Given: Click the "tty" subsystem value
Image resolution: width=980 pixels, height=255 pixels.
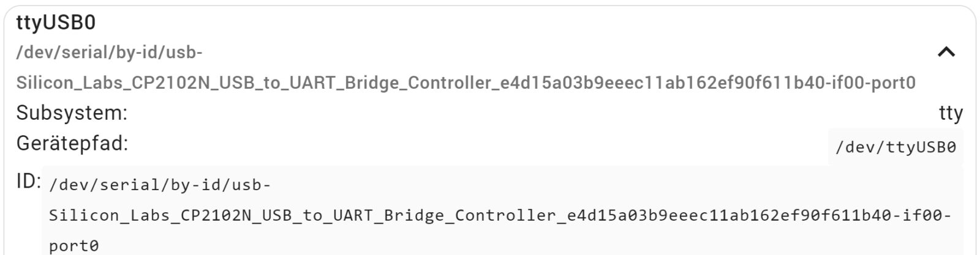Looking at the screenshot, I should pyautogui.click(x=951, y=113).
